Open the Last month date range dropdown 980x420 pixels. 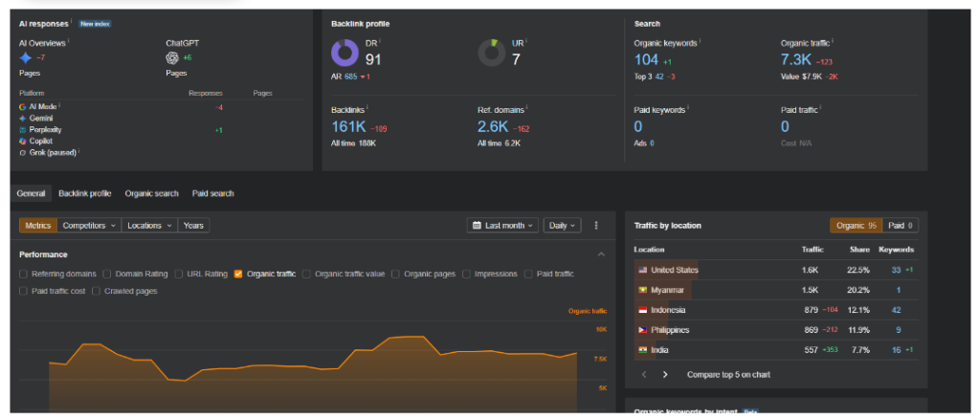coord(502,226)
